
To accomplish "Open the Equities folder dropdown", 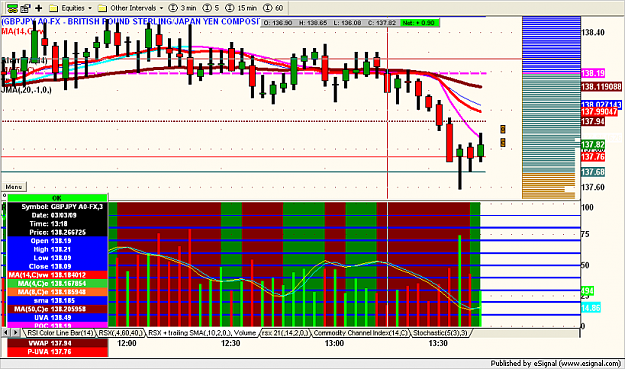I will (x=70, y=8).
